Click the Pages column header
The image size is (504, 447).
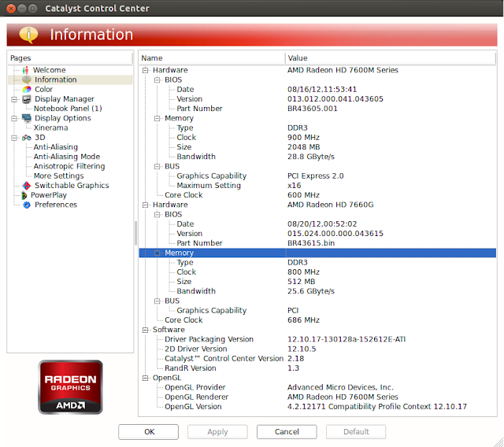point(70,58)
